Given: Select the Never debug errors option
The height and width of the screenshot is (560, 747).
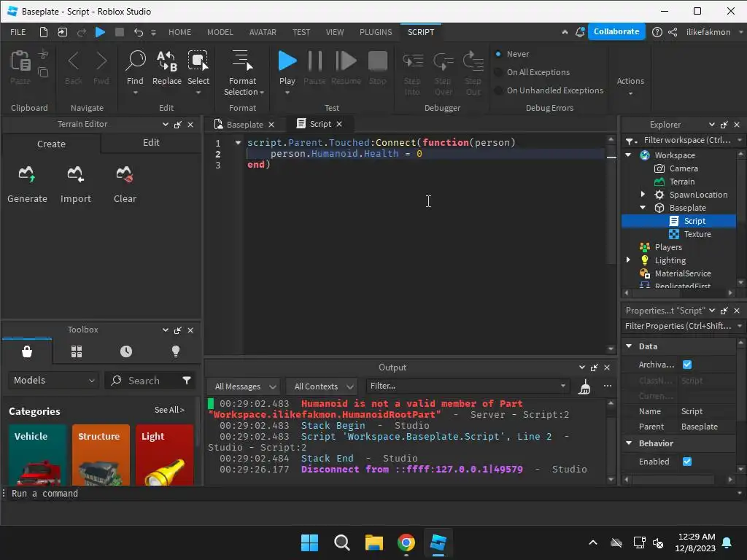Looking at the screenshot, I should pos(499,54).
